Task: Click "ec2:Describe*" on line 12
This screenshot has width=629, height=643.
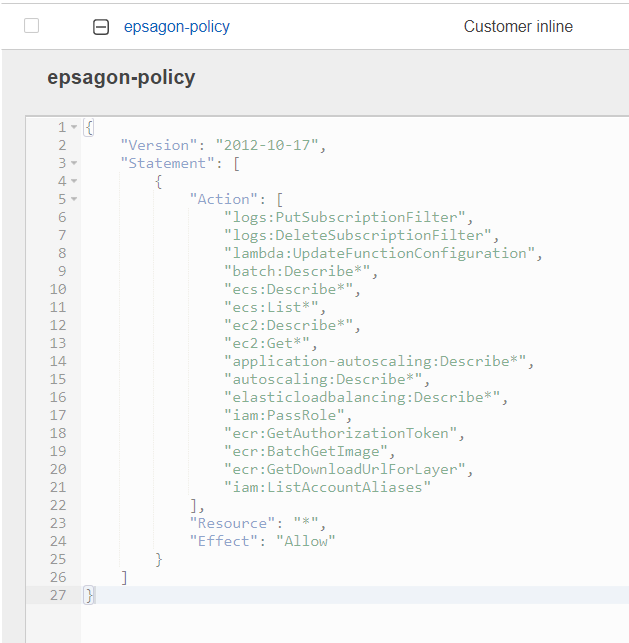Action: point(288,326)
